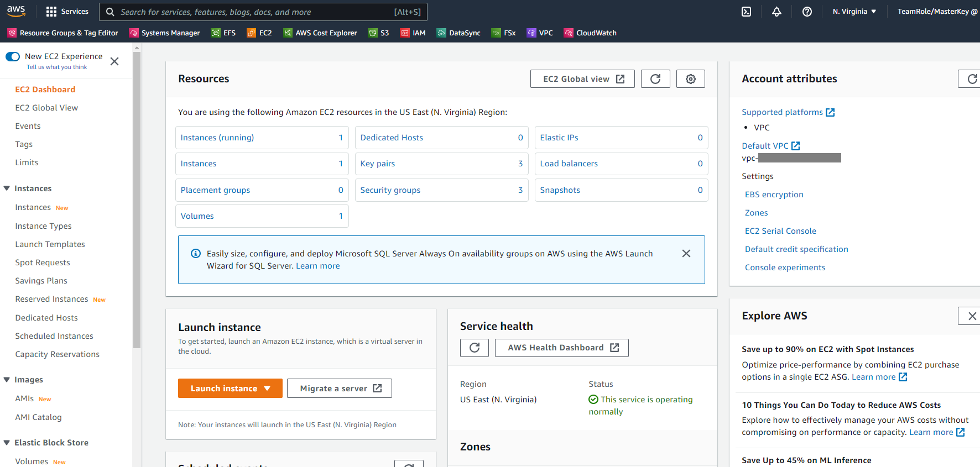The image size is (980, 467).
Task: Open EC2 Serial Console setting
Action: 780,231
